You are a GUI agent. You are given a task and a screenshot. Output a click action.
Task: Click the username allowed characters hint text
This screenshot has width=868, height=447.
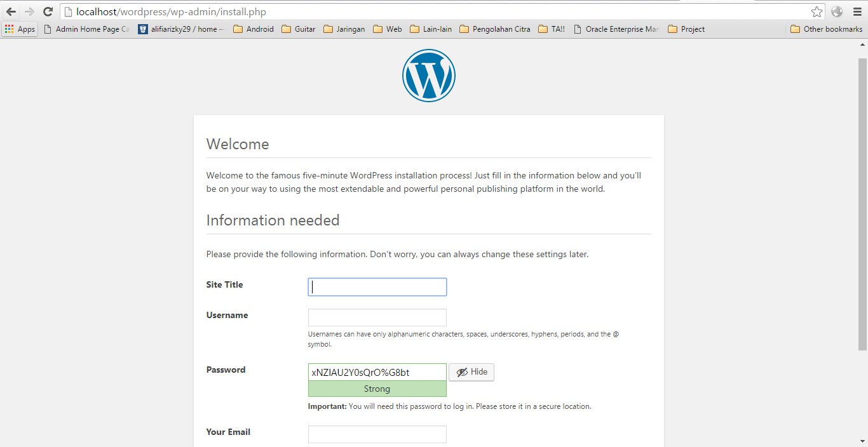tap(463, 339)
